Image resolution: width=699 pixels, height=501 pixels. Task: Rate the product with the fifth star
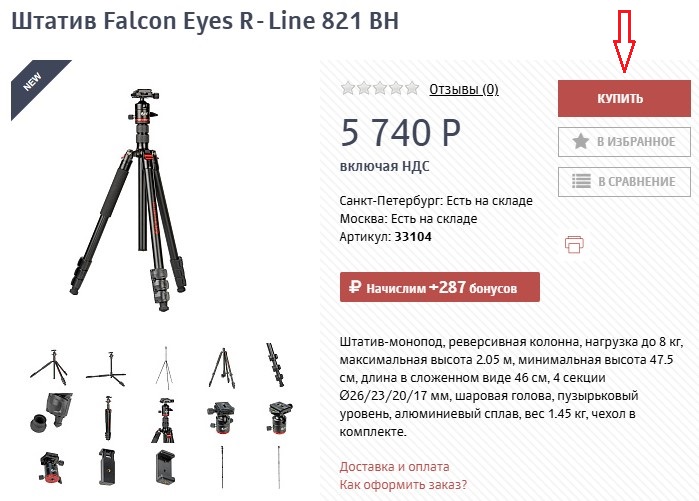[x=412, y=89]
